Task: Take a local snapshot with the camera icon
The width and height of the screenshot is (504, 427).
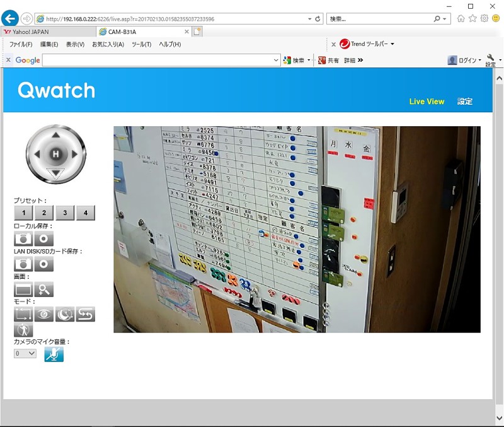Action: click(x=23, y=239)
